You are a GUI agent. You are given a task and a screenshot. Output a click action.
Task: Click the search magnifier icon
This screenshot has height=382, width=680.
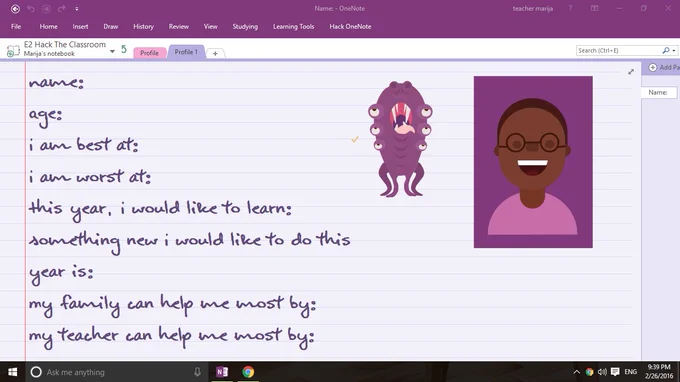tap(666, 50)
